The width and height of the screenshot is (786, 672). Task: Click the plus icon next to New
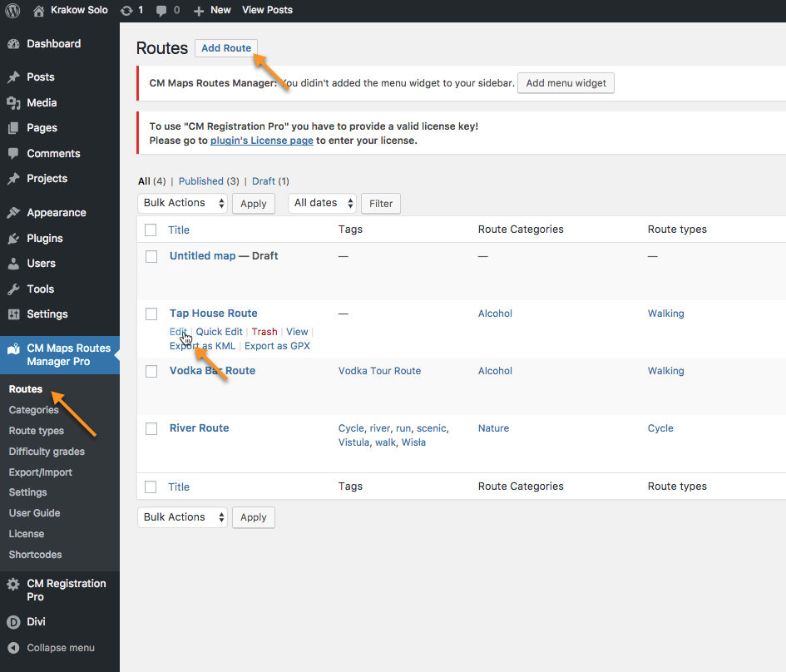(199, 11)
